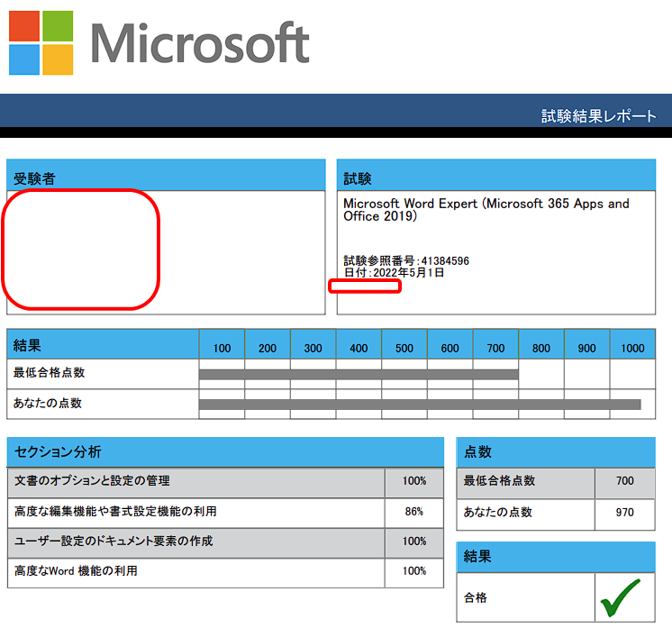Select the セクション分析 header
Screen dimensions: 672x628
[x=58, y=451]
